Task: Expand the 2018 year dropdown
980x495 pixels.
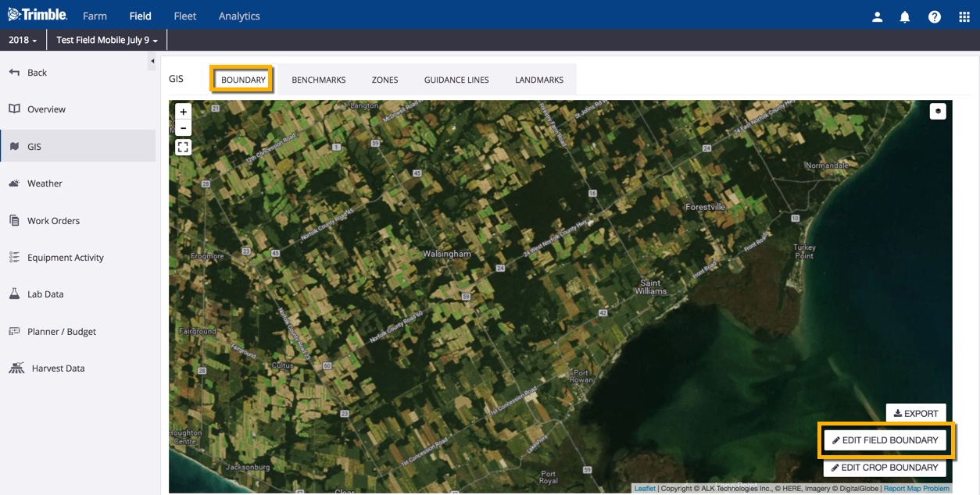Action: pos(23,40)
